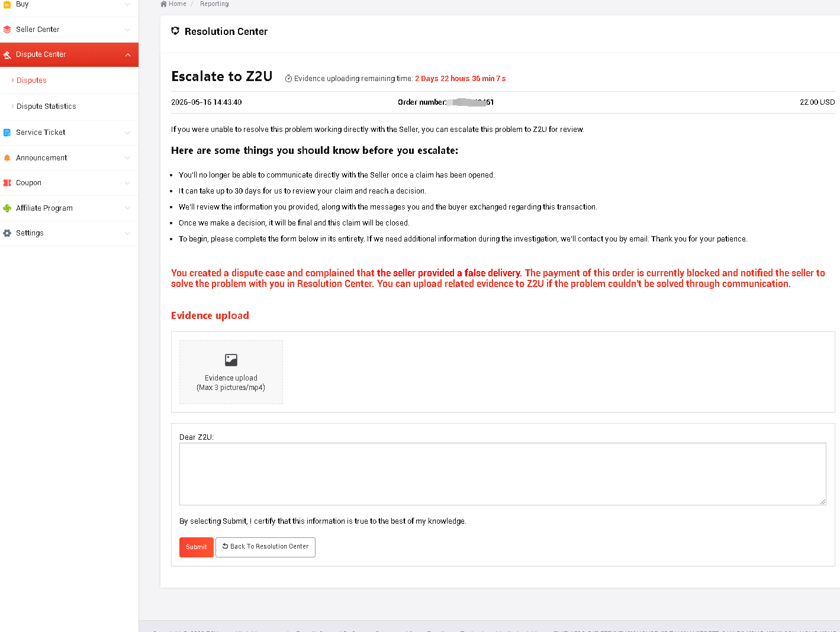The height and width of the screenshot is (632, 840).
Task: Click the Home breadcrumb house icon
Action: click(164, 4)
